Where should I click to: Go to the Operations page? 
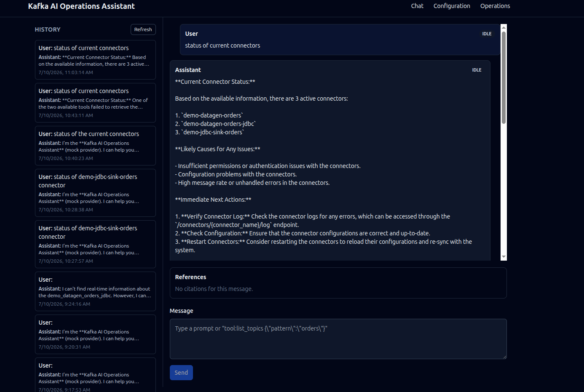495,6
